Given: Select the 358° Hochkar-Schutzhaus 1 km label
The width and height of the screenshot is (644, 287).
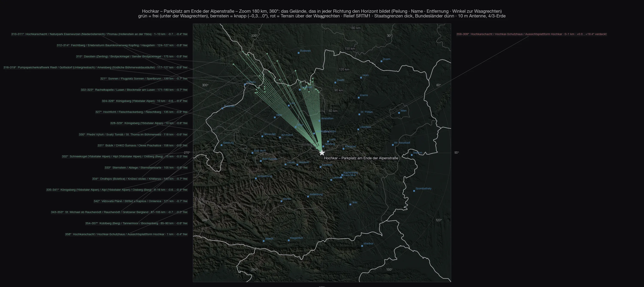Looking at the screenshot, I should click(126, 234).
